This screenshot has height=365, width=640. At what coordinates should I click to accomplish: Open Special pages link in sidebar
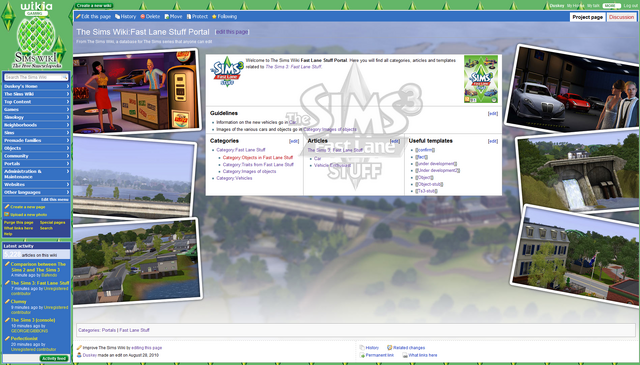52,223
